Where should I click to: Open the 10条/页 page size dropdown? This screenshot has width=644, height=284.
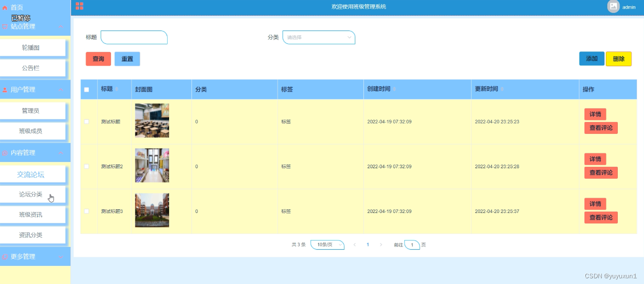[x=327, y=244]
